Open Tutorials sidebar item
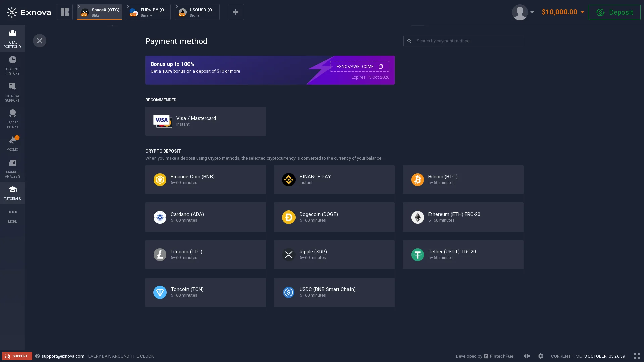Image resolution: width=644 pixels, height=362 pixels. (x=12, y=193)
